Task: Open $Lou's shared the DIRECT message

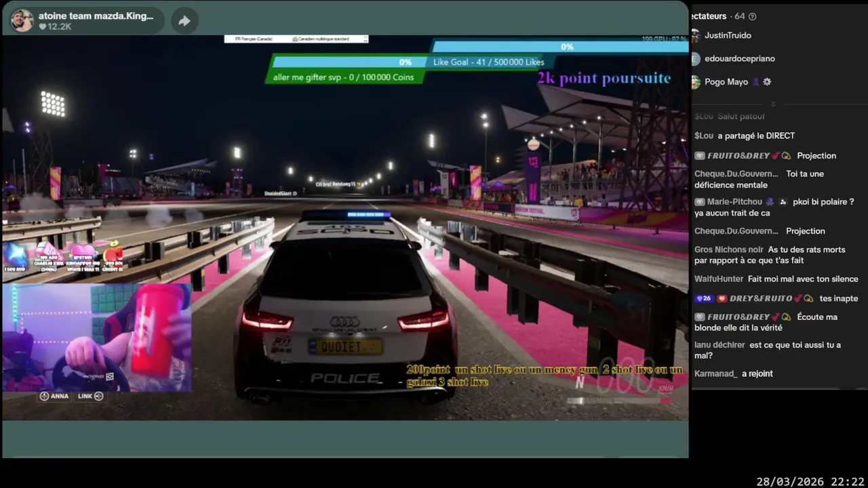Action: click(x=745, y=136)
